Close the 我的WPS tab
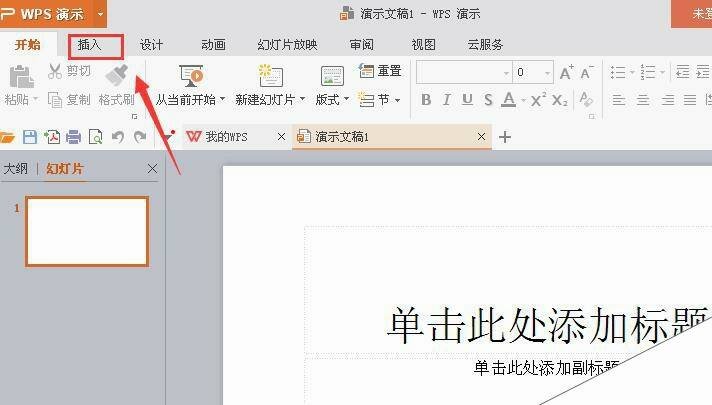Image resolution: width=712 pixels, height=405 pixels. tap(282, 137)
